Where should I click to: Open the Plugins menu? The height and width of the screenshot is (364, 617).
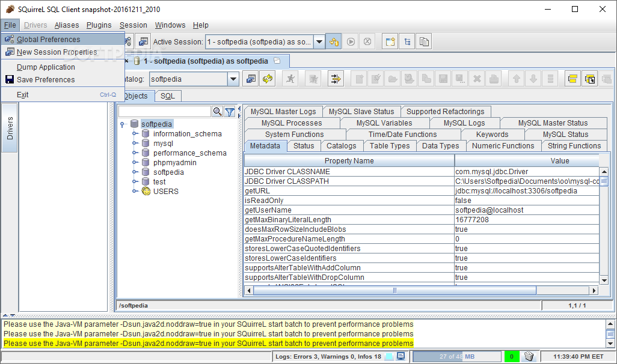pos(99,25)
